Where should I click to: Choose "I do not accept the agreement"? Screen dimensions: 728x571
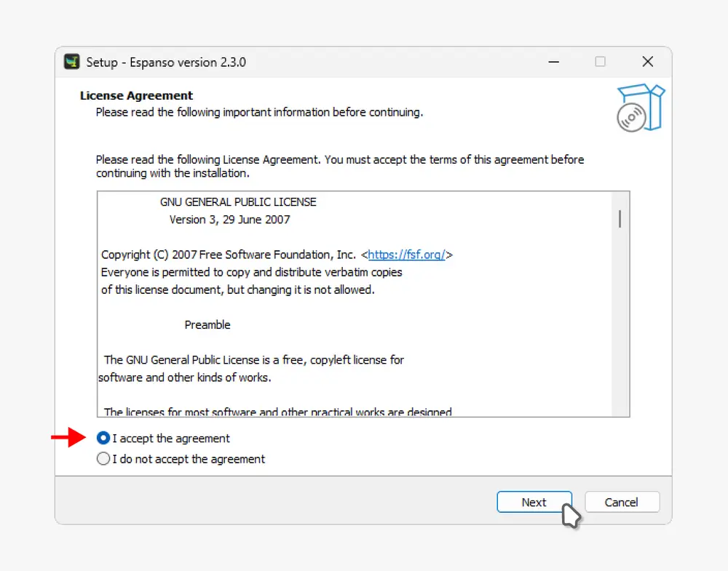pyautogui.click(x=103, y=459)
